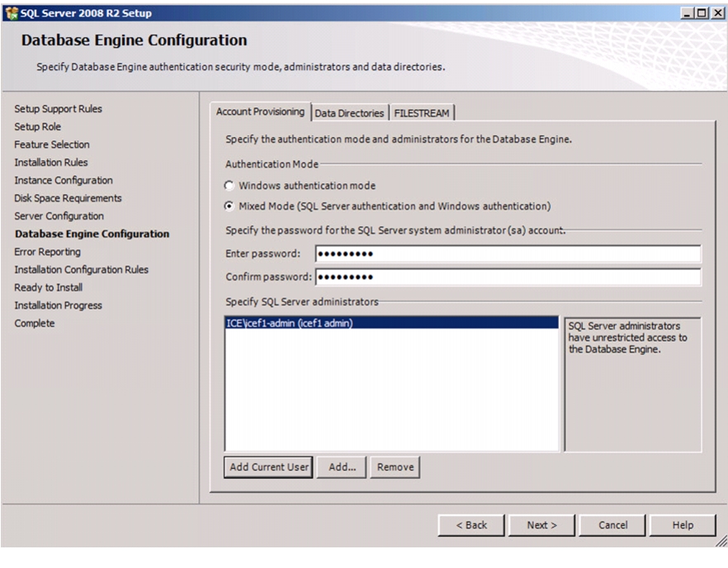Click Setup Role step in sidebar
728x568 pixels.
tap(38, 127)
